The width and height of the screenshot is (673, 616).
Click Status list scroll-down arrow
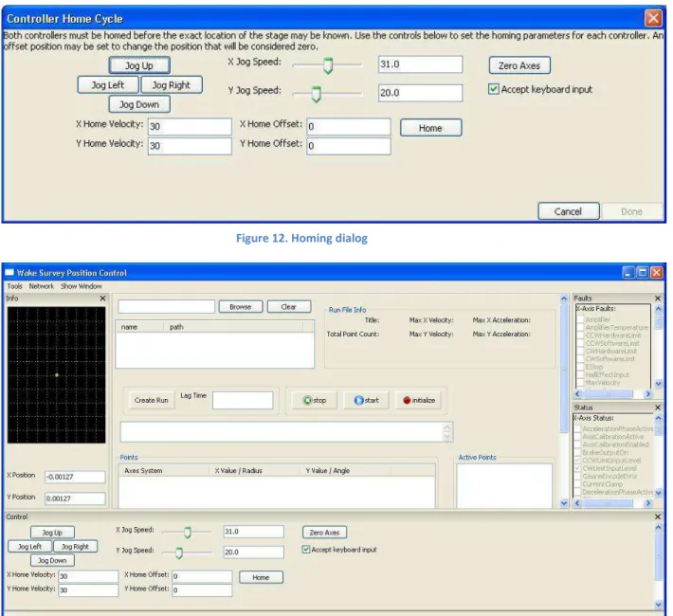coord(659,493)
